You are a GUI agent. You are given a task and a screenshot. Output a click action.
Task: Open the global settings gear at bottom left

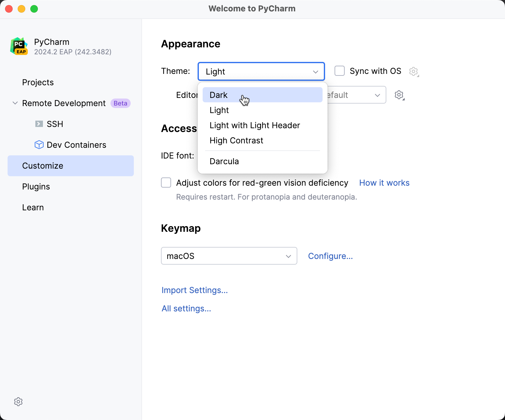pyautogui.click(x=18, y=401)
